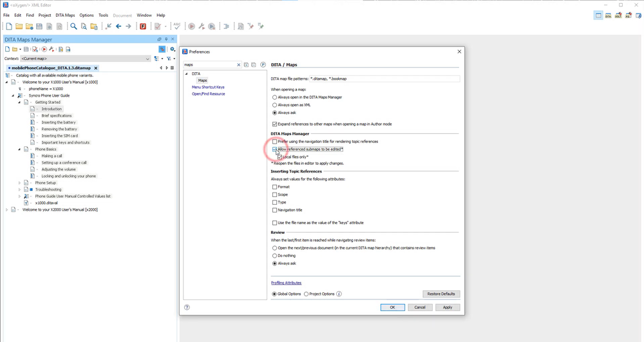
Task: Collapse the DITA node in Preferences tree
Action: (187, 74)
